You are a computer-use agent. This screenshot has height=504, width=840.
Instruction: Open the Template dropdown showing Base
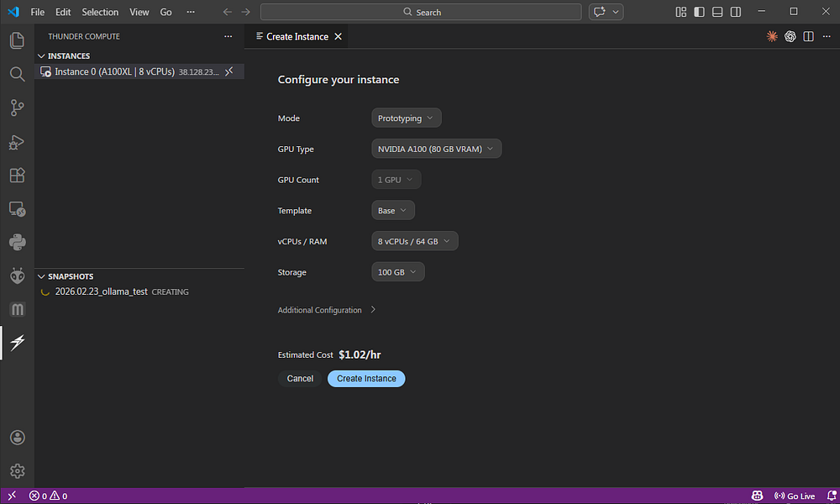(392, 210)
